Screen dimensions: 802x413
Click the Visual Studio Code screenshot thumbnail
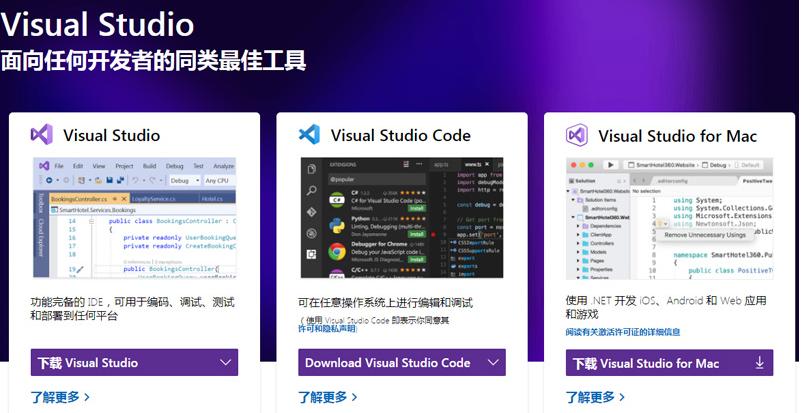402,218
